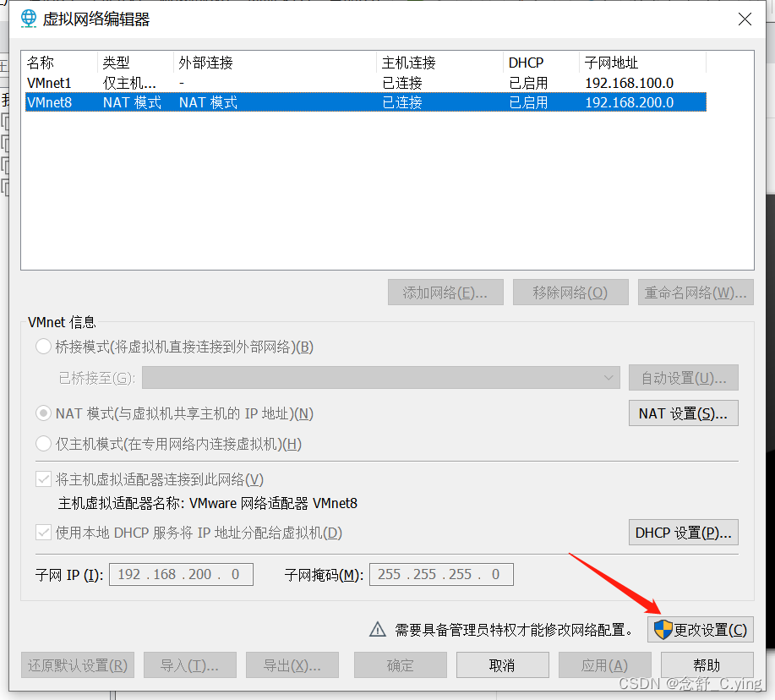Click the 外部连接 column header
This screenshot has height=700, width=775.
(205, 63)
